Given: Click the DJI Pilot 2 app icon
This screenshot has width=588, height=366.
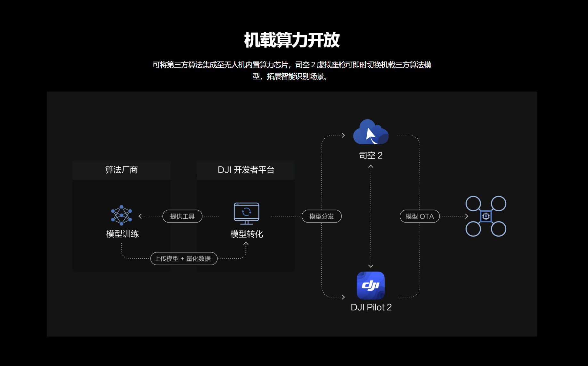Looking at the screenshot, I should (371, 285).
